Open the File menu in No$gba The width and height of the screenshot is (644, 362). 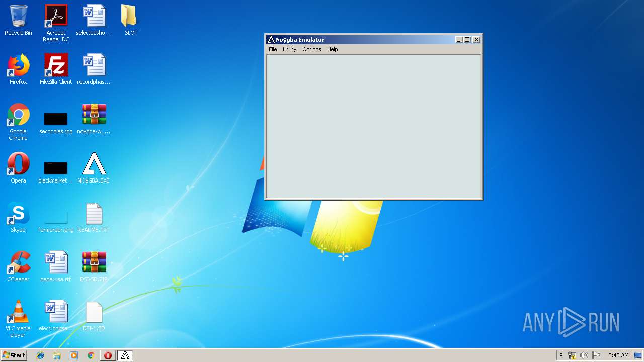pos(273,49)
